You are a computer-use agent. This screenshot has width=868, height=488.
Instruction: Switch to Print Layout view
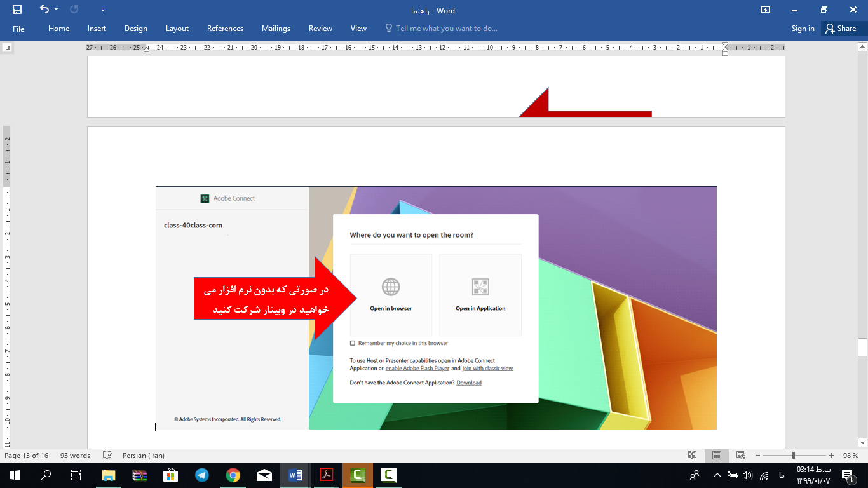coord(717,456)
